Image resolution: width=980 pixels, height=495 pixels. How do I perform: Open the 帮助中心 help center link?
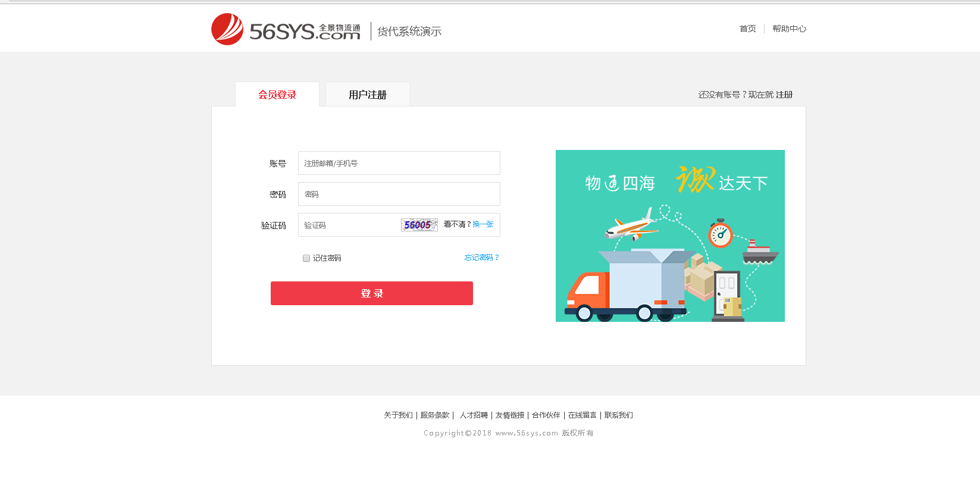pyautogui.click(x=789, y=29)
